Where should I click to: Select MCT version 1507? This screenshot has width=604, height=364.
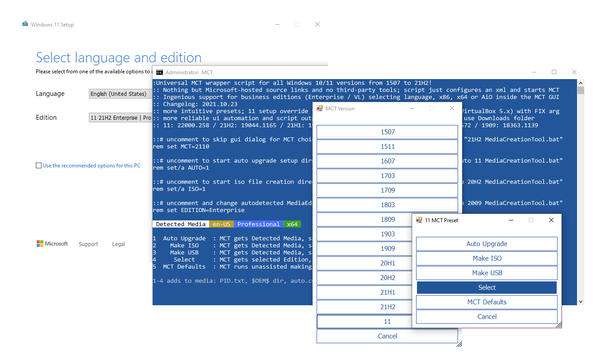[387, 132]
